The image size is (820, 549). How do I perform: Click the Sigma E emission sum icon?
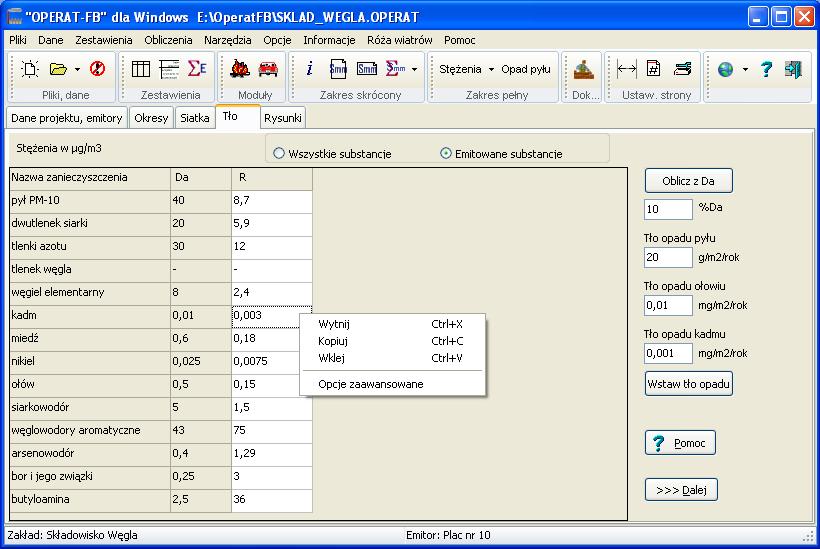[x=197, y=69]
